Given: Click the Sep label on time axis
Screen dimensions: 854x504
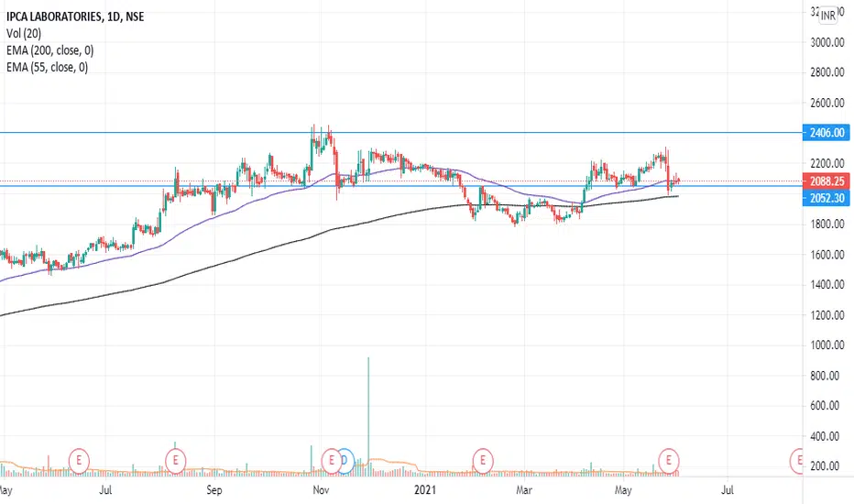Looking at the screenshot, I should 214,490.
